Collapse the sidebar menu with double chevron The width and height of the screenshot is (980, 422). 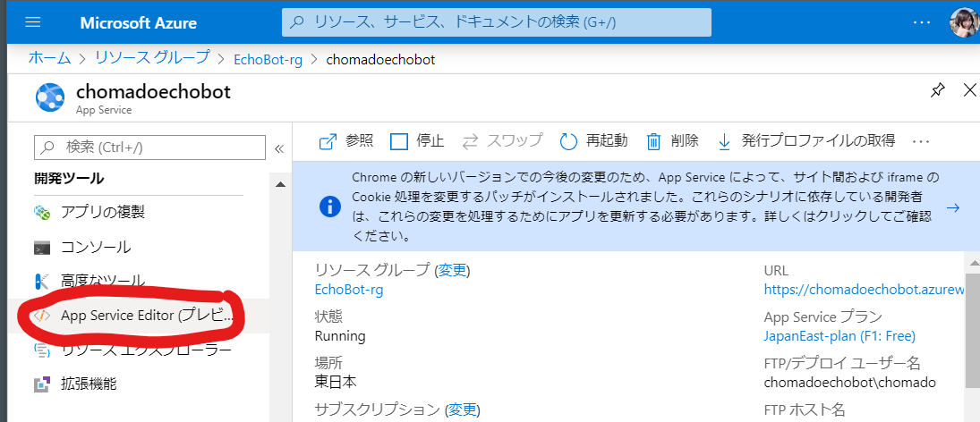pyautogui.click(x=279, y=148)
